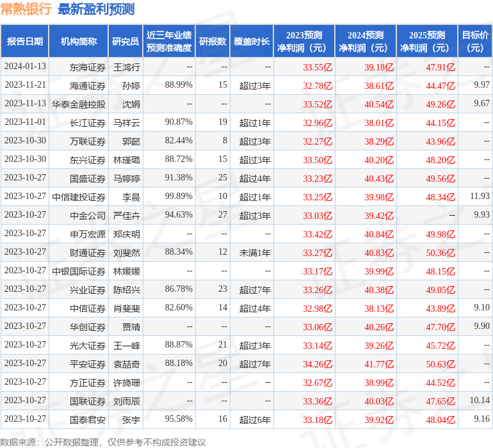Click analyst name 贾靖

(x=131, y=326)
